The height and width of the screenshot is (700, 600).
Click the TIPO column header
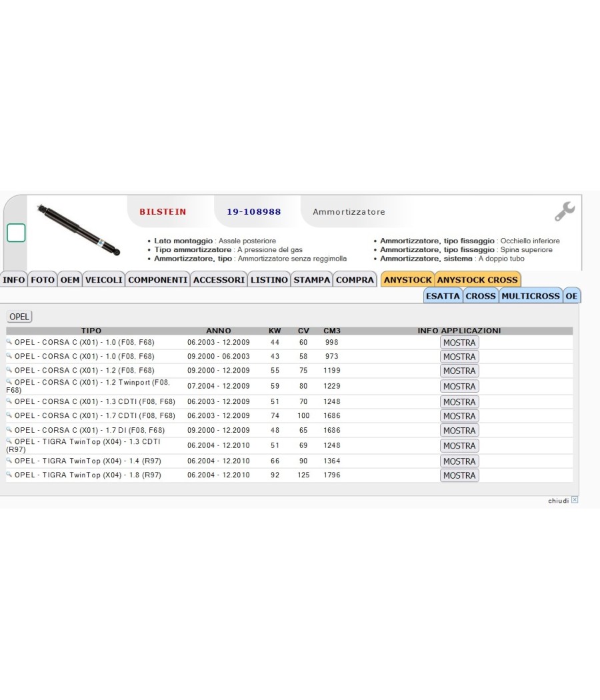[x=91, y=331]
